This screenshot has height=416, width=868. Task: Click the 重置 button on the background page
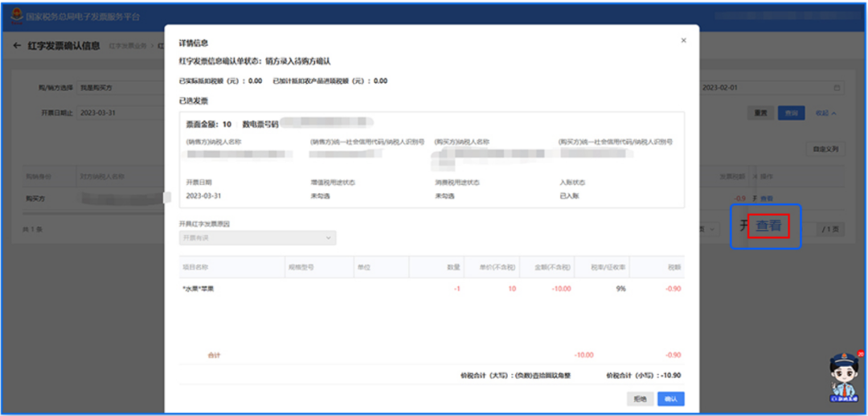[760, 113]
